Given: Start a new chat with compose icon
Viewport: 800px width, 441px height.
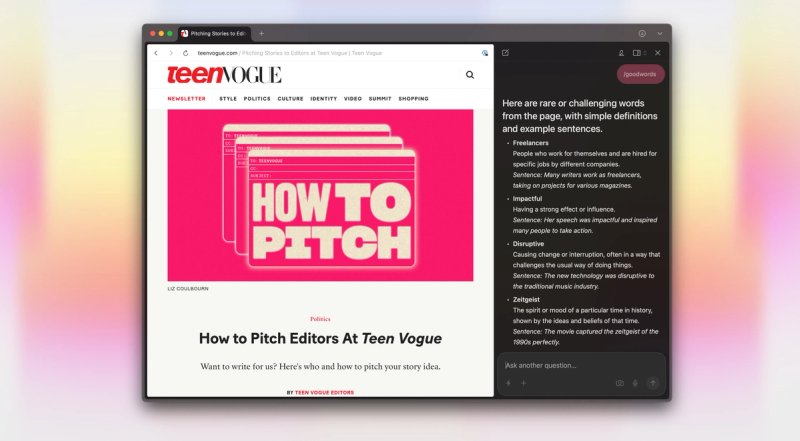Looking at the screenshot, I should coord(505,53).
